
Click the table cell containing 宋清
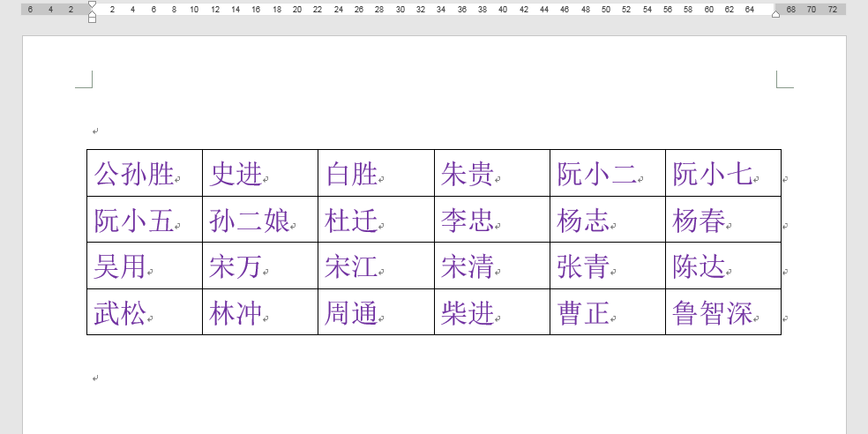492,266
